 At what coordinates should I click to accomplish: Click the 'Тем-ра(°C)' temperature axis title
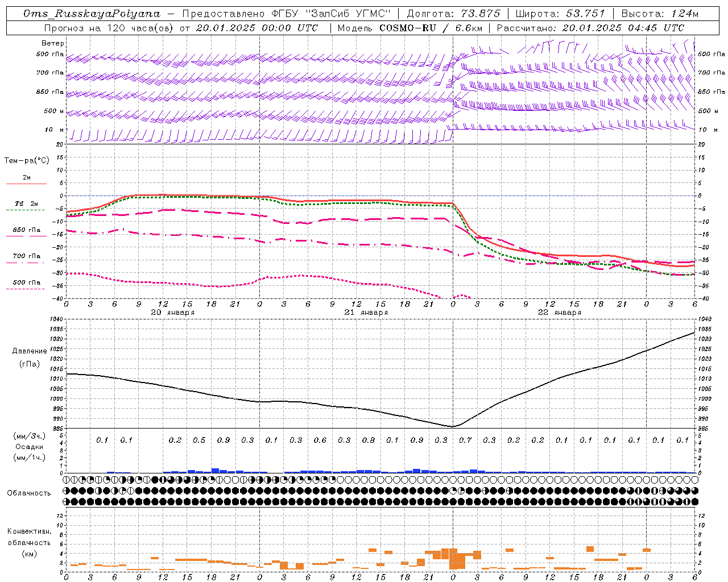tap(27, 161)
